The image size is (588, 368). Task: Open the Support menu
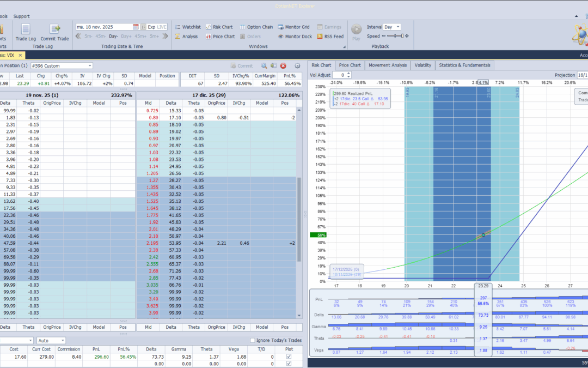click(21, 16)
